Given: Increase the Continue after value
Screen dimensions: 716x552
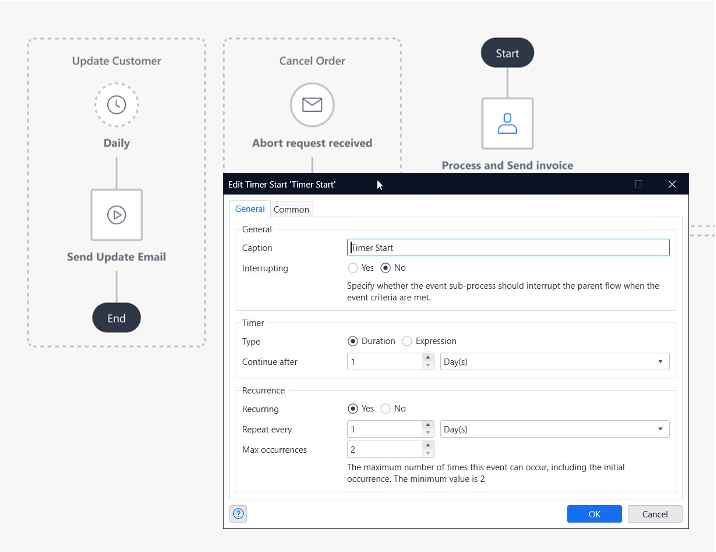Looking at the screenshot, I should 428,357.
